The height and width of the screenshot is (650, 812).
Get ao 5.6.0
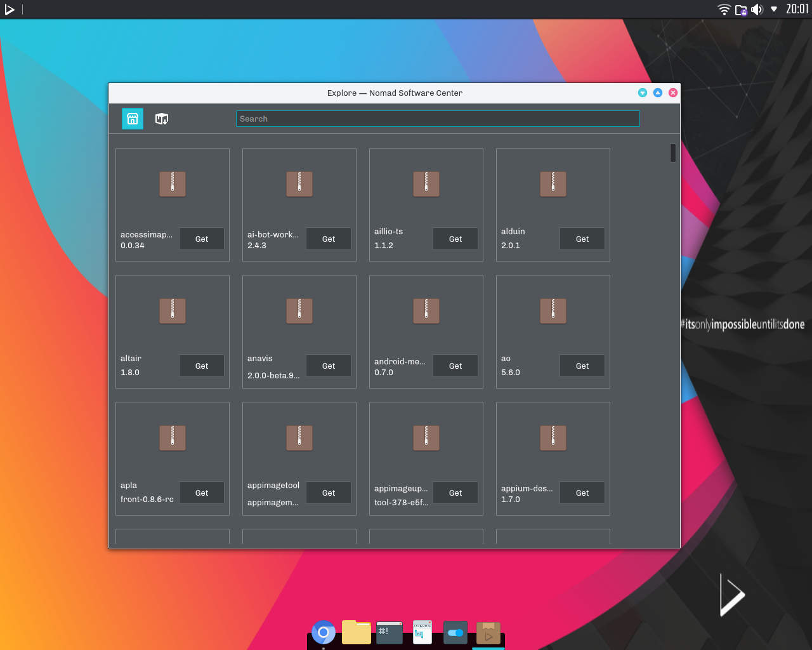point(582,366)
